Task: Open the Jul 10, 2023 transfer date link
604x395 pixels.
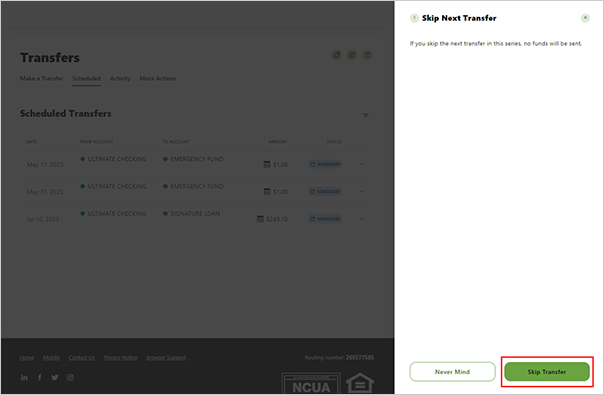Action: 42,219
